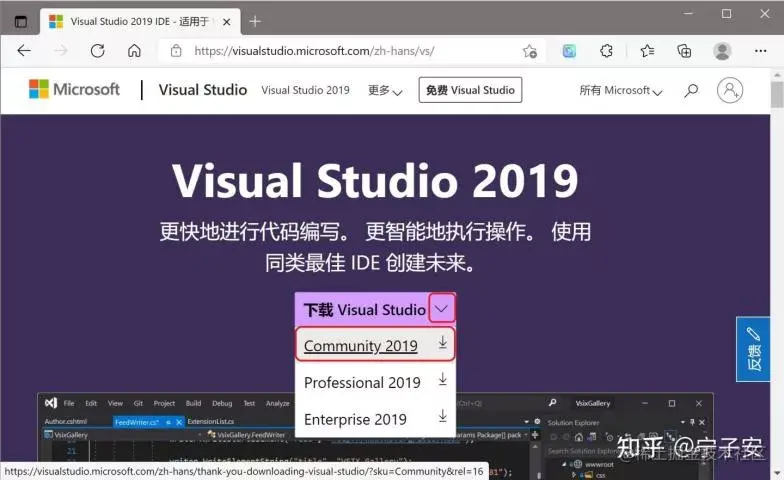This screenshot has width=784, height=480.
Task: Open File menu in IDE screenshot
Action: tap(69, 403)
